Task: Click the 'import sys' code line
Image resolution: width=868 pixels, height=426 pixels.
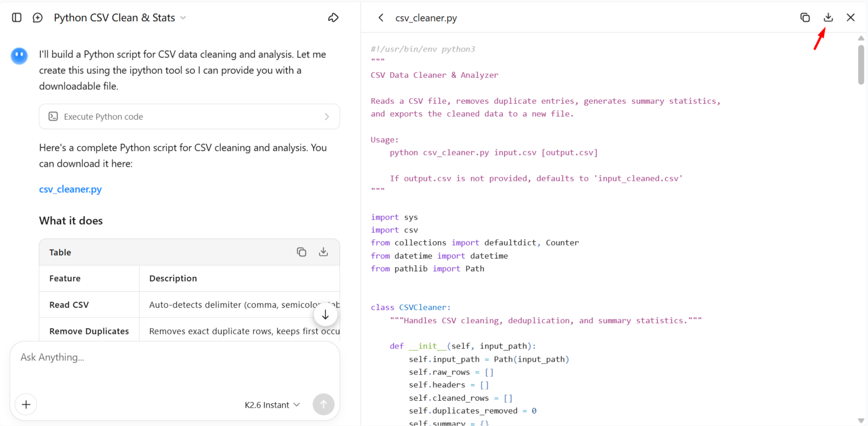Action: [394, 217]
